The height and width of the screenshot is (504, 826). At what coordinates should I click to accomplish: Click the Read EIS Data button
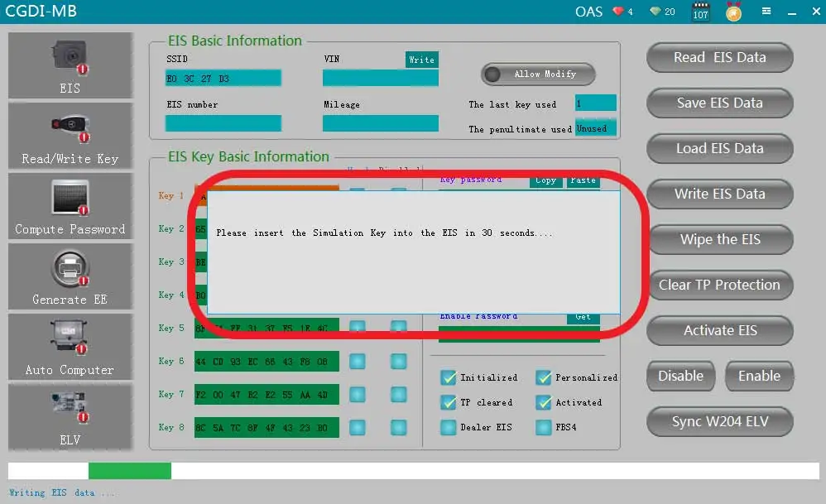pyautogui.click(x=719, y=57)
